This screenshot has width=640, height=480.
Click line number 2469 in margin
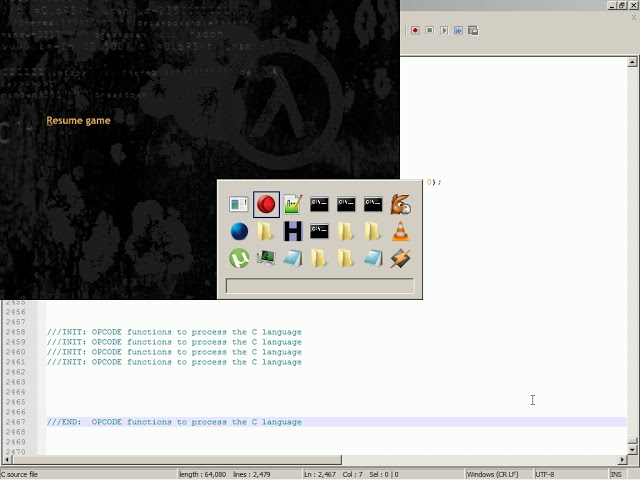click(16, 442)
